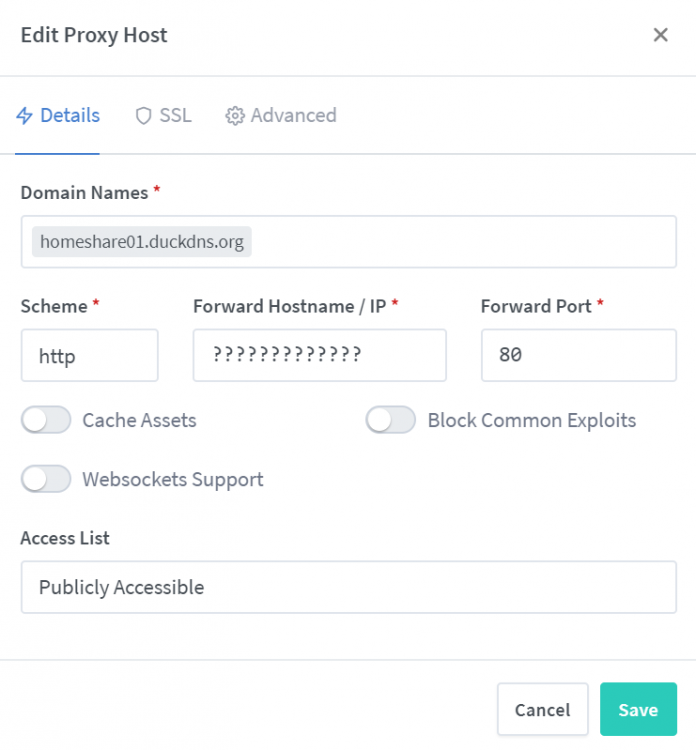Screen dimensions: 696x750
Task: Click the Websockets Support label text
Action: [x=173, y=479]
